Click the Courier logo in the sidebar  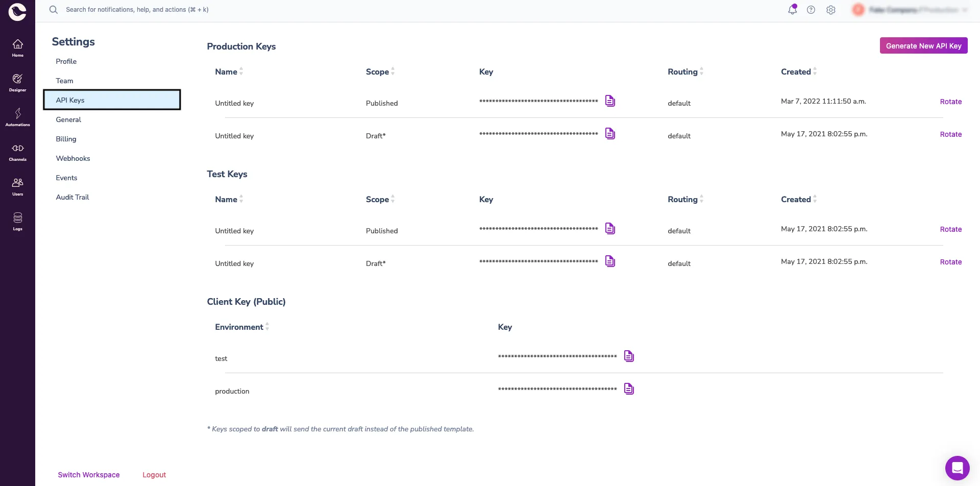click(17, 12)
